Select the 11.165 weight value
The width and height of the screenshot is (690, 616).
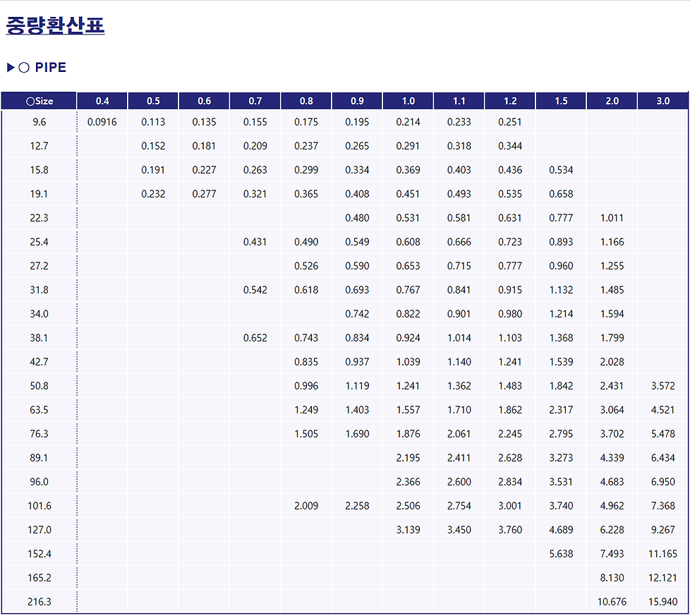(662, 554)
